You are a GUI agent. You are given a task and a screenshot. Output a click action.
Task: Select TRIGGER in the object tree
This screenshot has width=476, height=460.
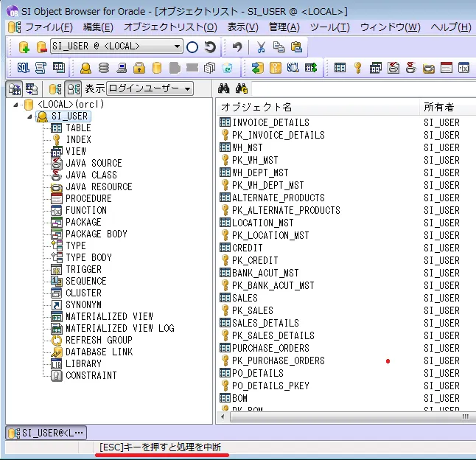tap(83, 269)
